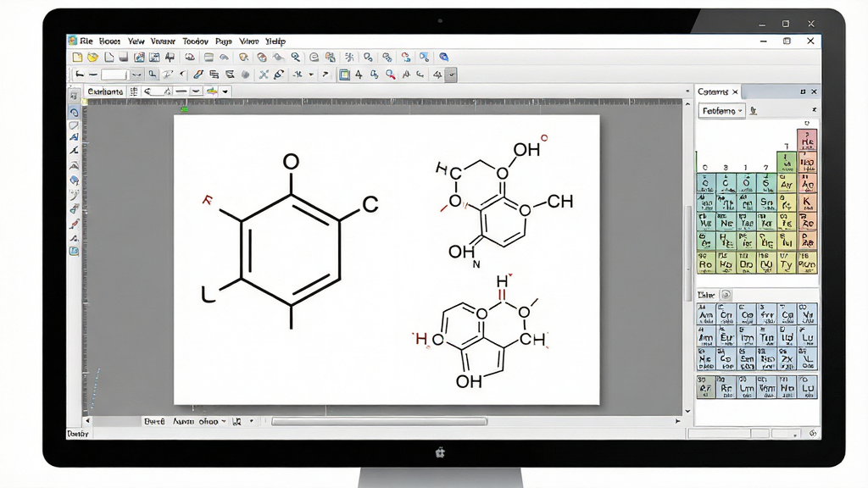Choose the blue letter A text tool
Viewport: 868px width, 488px height.
coord(75,137)
